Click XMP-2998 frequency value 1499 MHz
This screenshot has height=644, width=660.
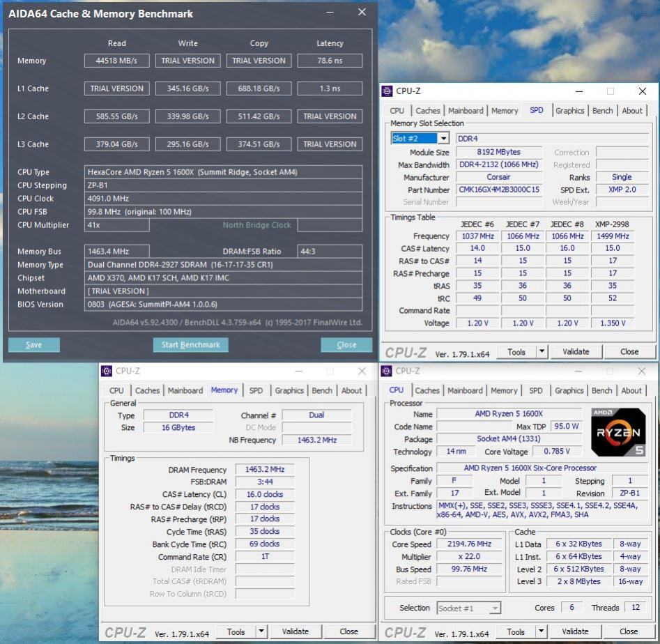(613, 236)
